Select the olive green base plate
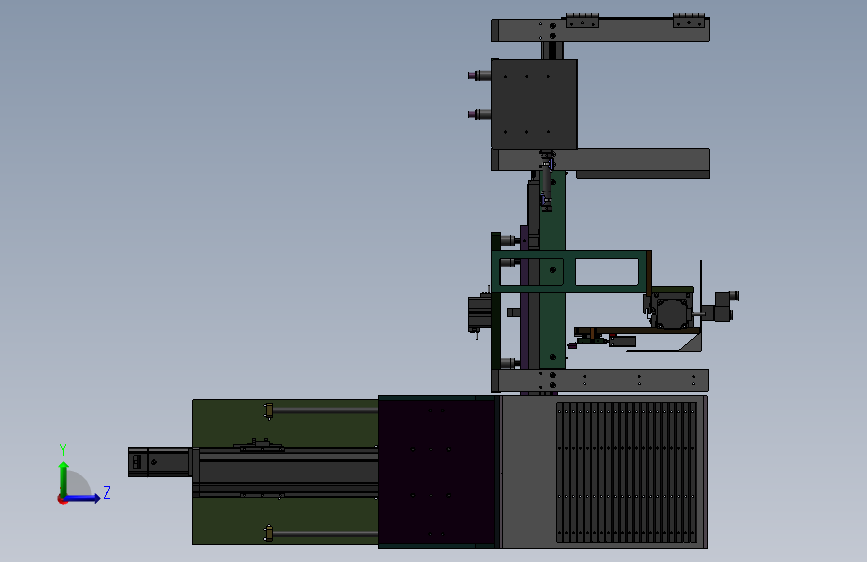 (x=285, y=472)
